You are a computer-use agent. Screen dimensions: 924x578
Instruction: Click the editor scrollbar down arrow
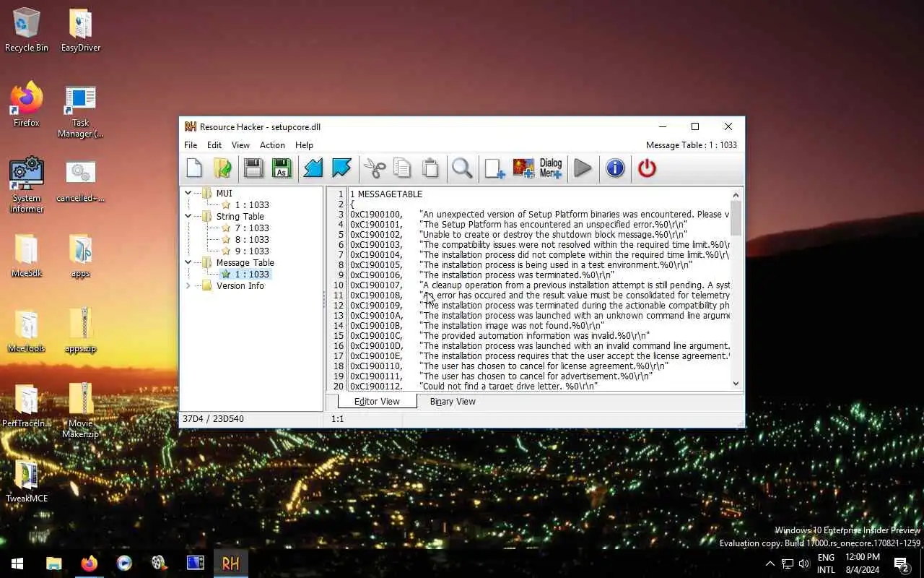click(x=736, y=384)
